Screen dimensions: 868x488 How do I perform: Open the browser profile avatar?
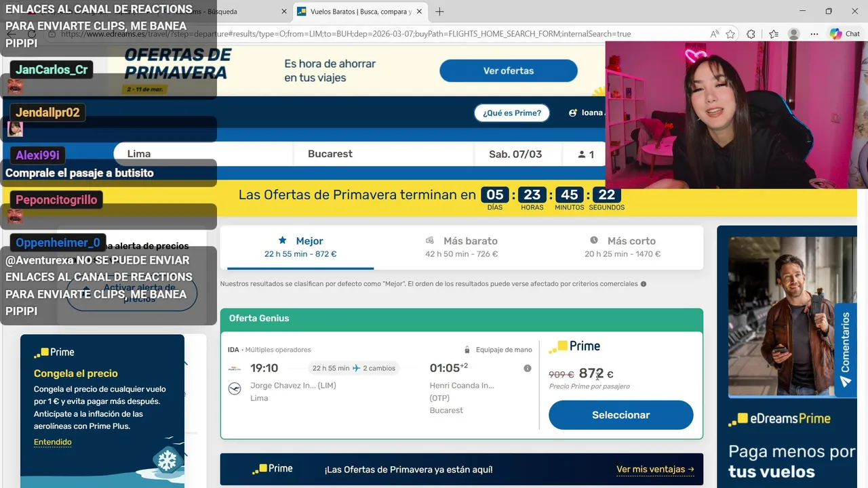(794, 34)
